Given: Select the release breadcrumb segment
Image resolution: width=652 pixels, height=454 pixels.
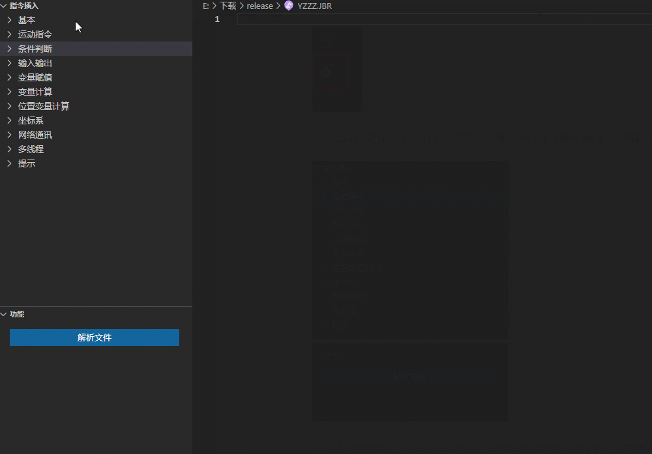Looking at the screenshot, I should coord(260,6).
